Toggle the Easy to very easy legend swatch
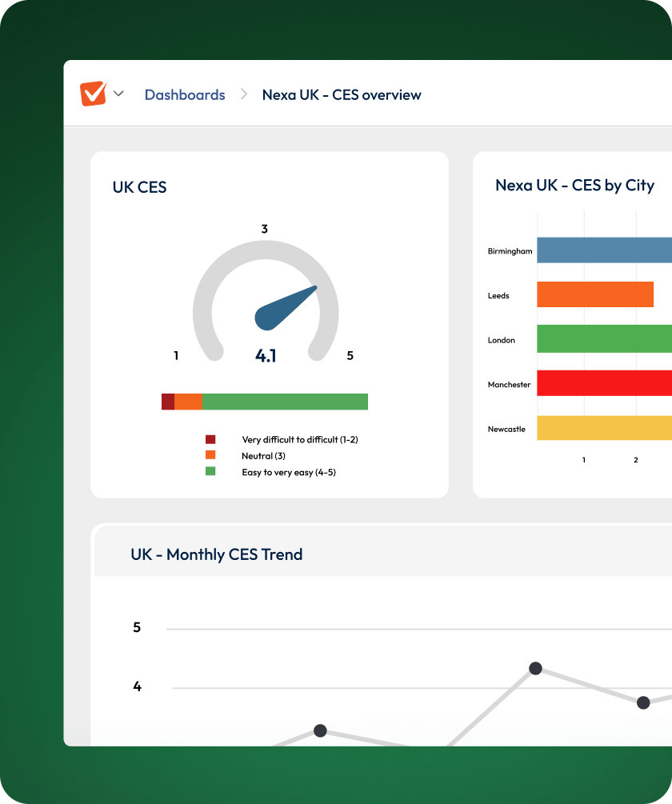The image size is (672, 804). [210, 472]
